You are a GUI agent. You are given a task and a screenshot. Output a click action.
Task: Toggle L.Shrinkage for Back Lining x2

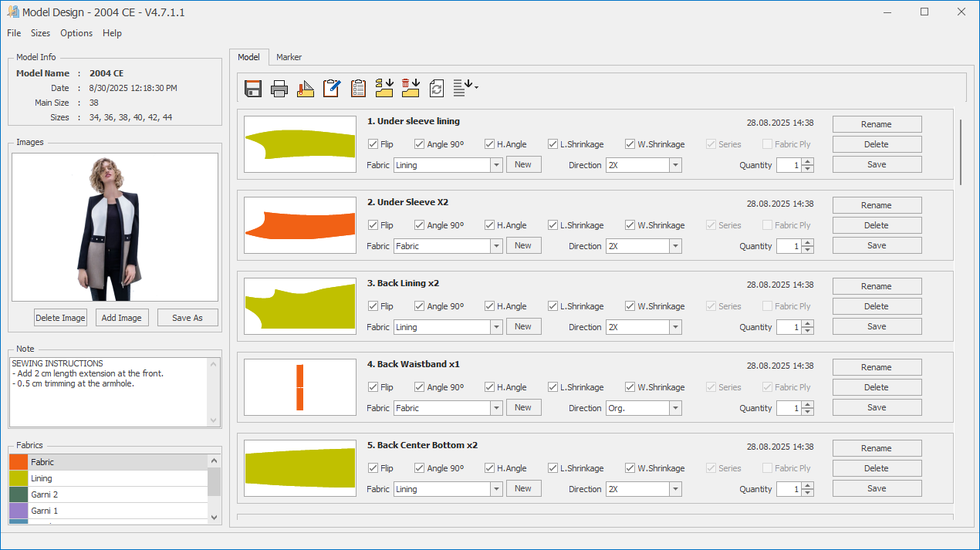tap(553, 306)
